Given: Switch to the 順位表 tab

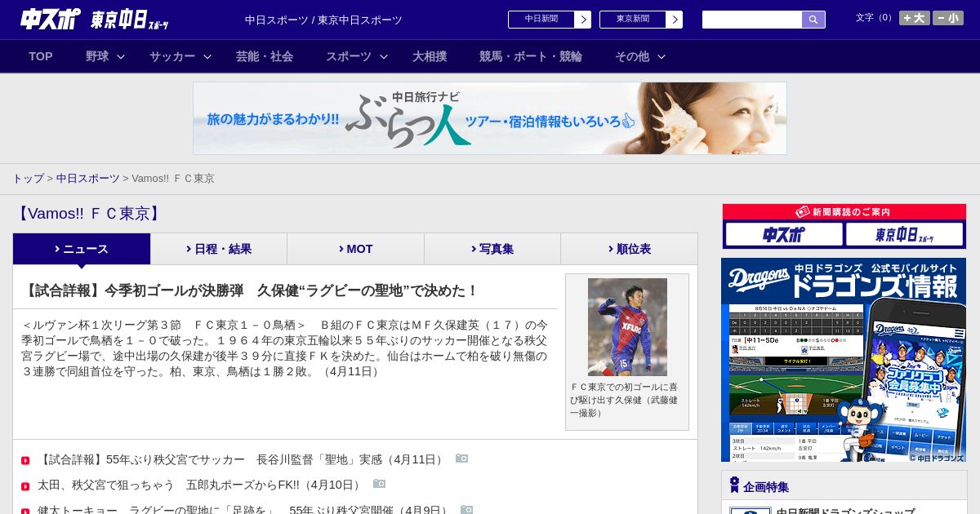Looking at the screenshot, I should click(x=629, y=249).
